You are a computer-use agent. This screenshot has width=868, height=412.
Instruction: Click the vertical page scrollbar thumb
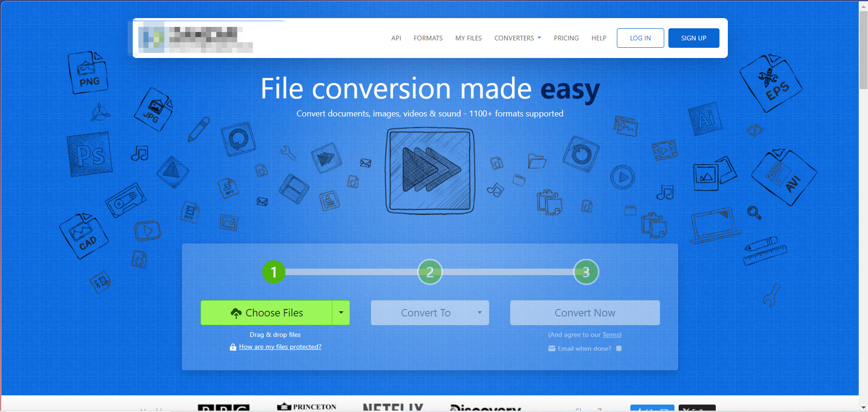point(863,50)
